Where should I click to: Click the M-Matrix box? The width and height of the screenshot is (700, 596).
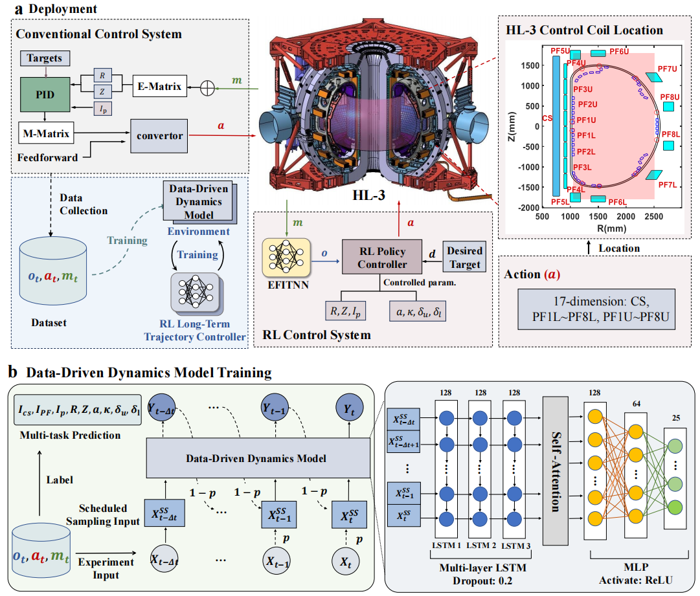(46, 134)
